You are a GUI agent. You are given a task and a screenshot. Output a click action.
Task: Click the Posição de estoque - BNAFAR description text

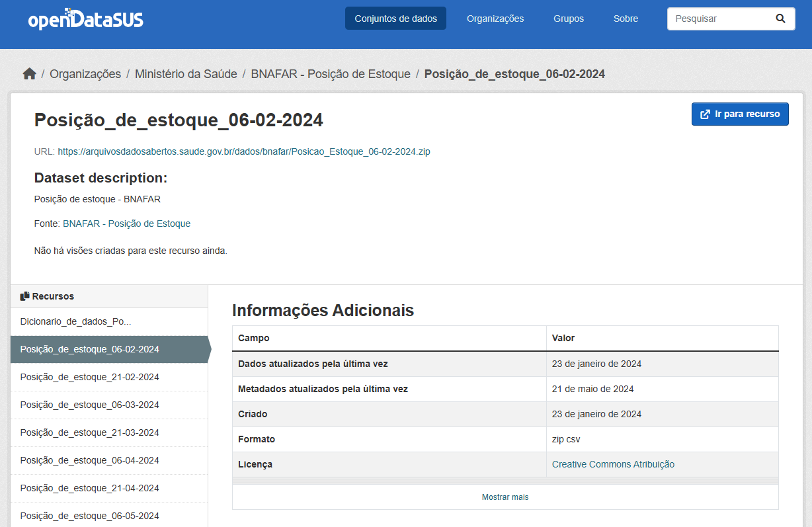click(x=97, y=199)
